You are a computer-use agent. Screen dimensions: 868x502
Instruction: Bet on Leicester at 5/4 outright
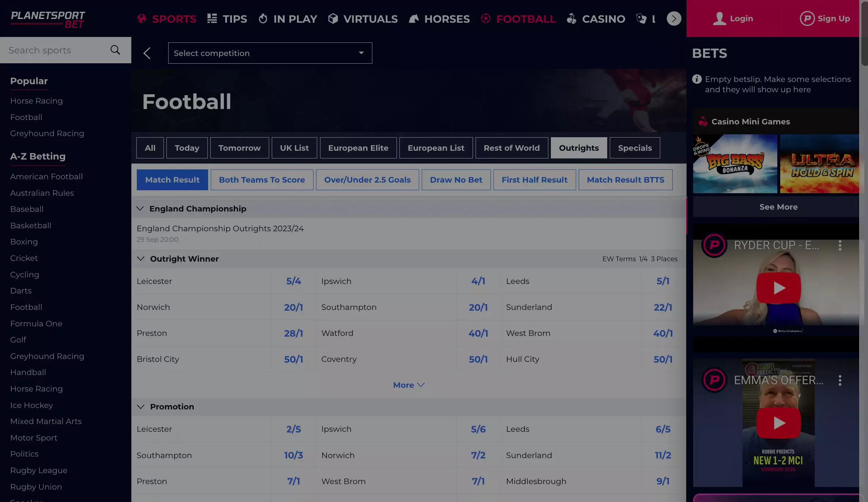point(293,281)
